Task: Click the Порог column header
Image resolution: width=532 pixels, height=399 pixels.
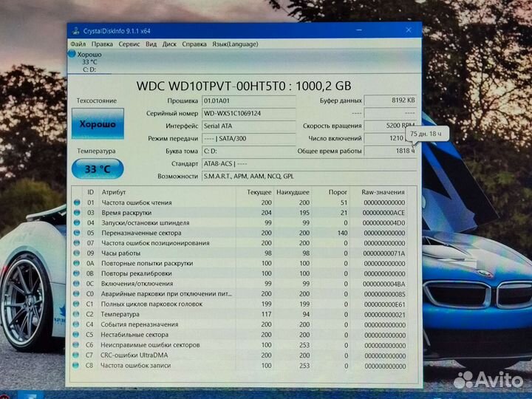Action: pyautogui.click(x=338, y=192)
